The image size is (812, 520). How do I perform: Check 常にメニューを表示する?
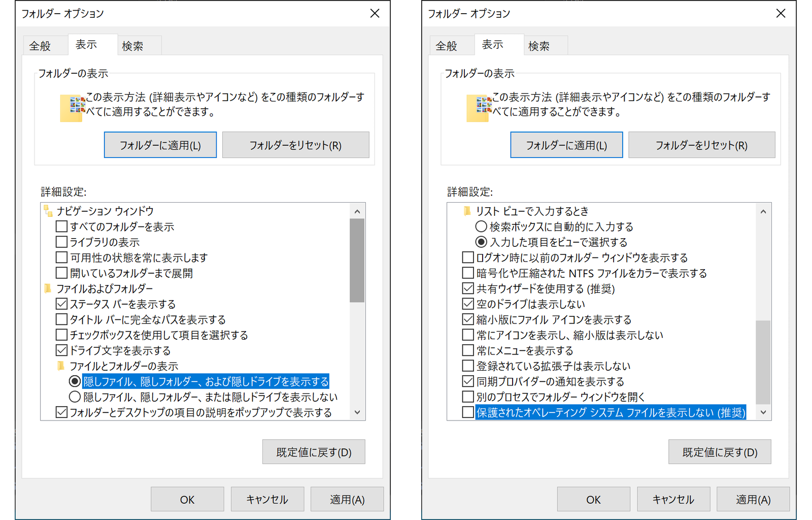tap(468, 350)
